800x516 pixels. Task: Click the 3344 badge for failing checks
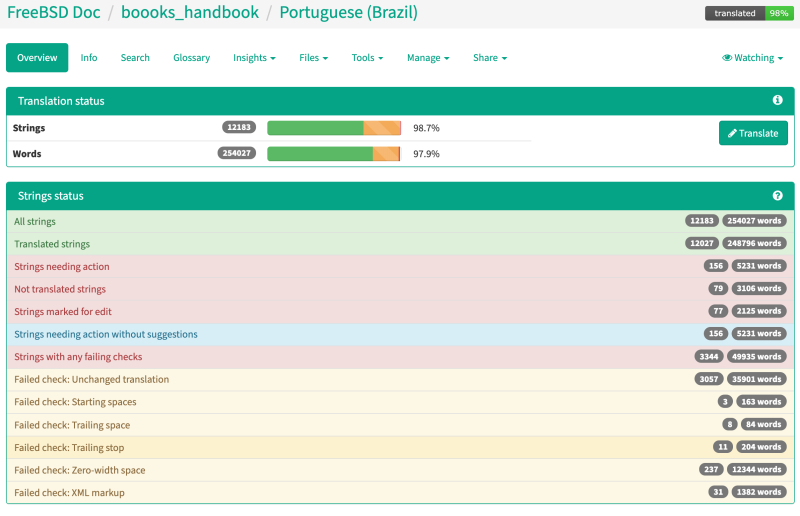(x=709, y=356)
